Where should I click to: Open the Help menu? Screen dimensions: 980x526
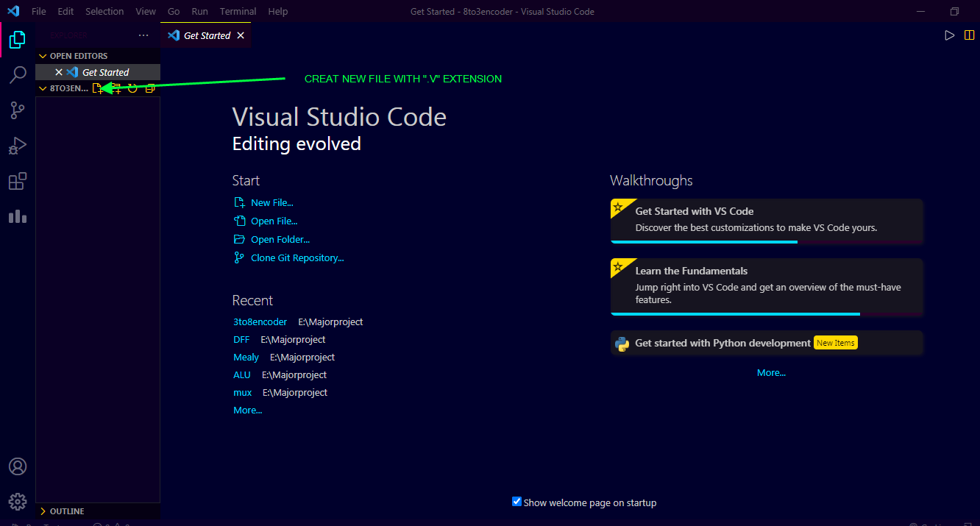pyautogui.click(x=278, y=11)
